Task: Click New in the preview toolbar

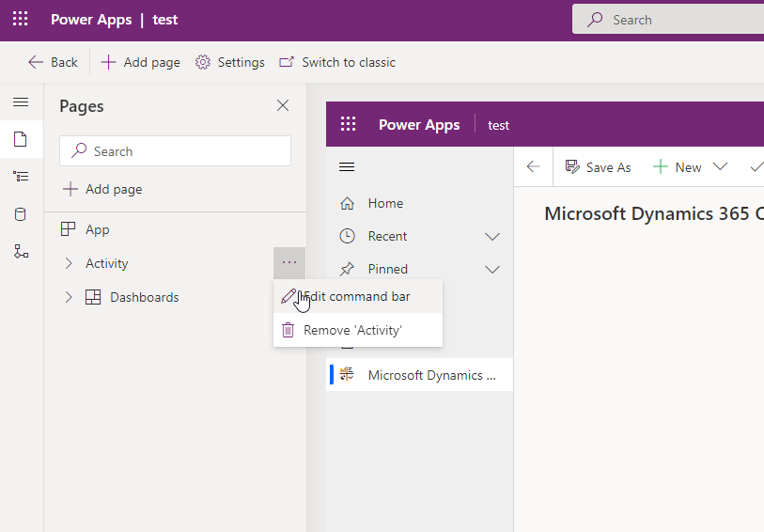Action: [678, 167]
